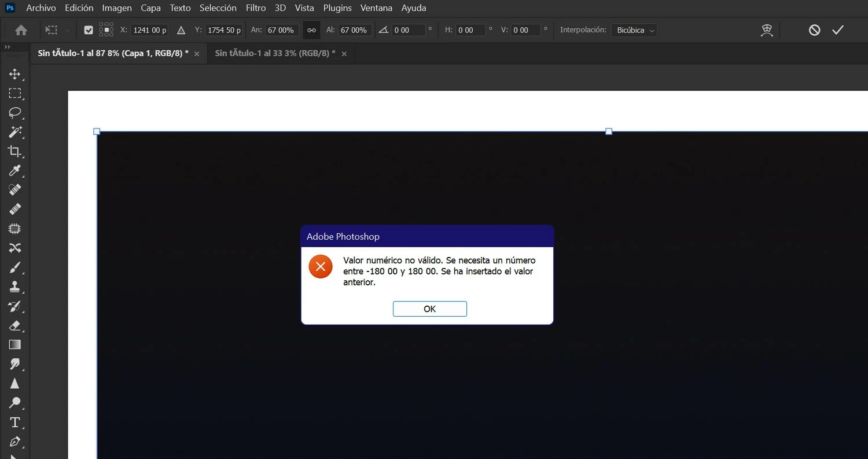Open the Plugins menu
This screenshot has width=868, height=459.
coord(337,8)
